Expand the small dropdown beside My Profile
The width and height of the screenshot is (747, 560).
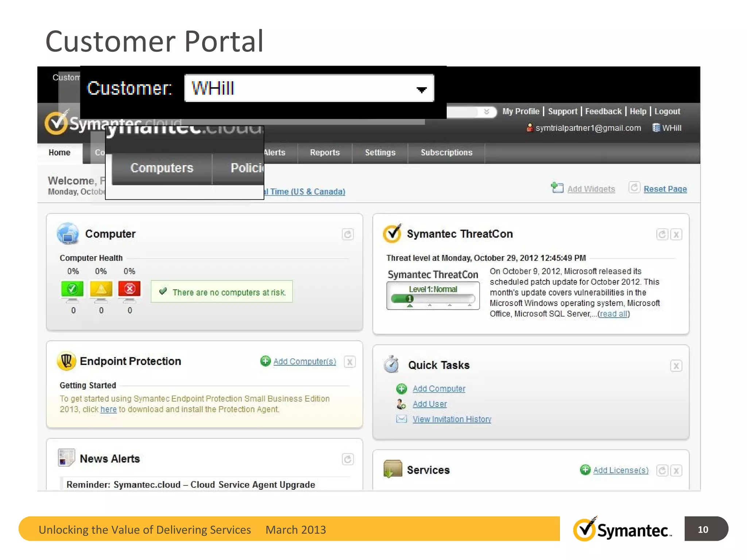point(486,112)
